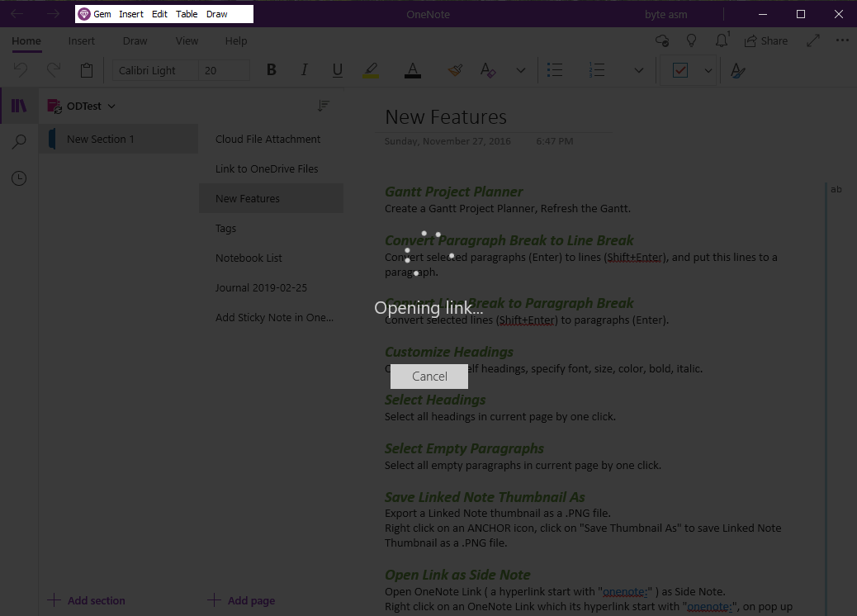The width and height of the screenshot is (857, 616).
Task: Click the Undo arrow icon
Action: [x=20, y=70]
